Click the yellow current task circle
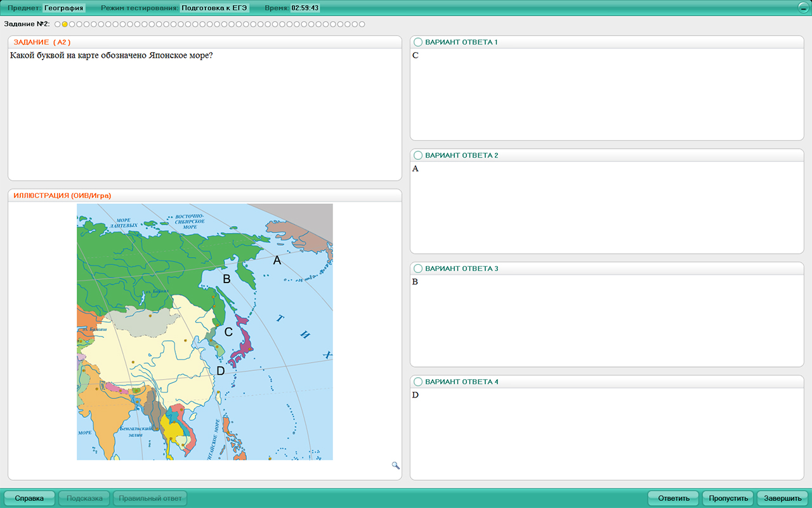812x508 pixels. 65,24
